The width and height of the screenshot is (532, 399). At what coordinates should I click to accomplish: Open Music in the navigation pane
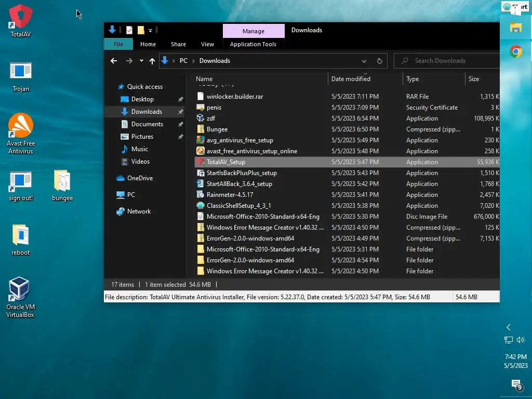139,149
